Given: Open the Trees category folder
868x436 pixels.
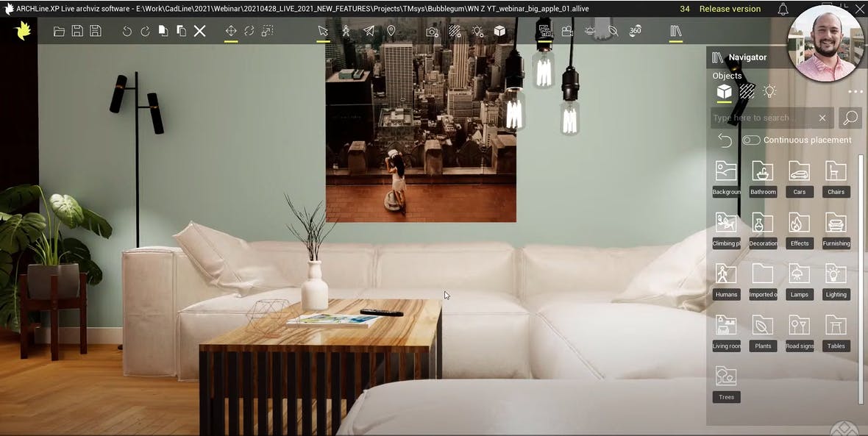Looking at the screenshot, I should (x=726, y=384).
